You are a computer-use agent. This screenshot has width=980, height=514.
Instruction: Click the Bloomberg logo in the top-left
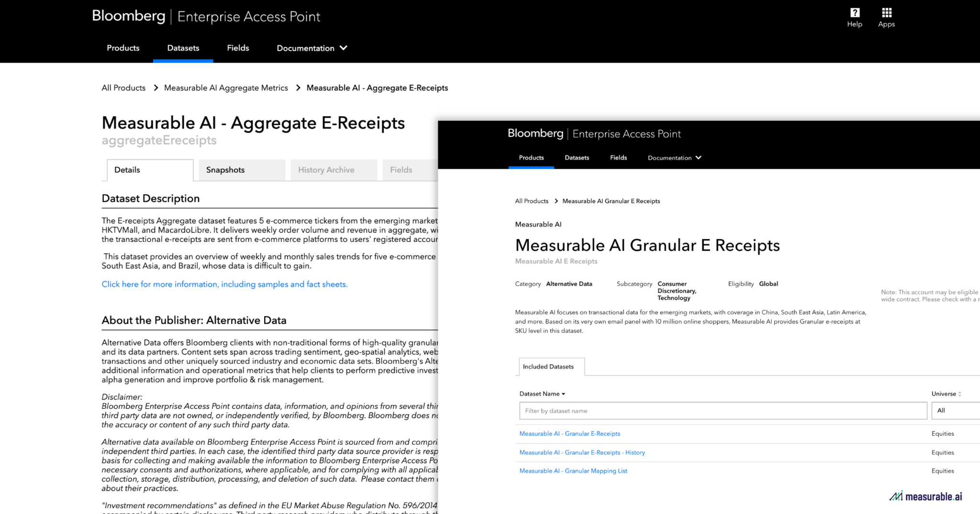click(128, 16)
